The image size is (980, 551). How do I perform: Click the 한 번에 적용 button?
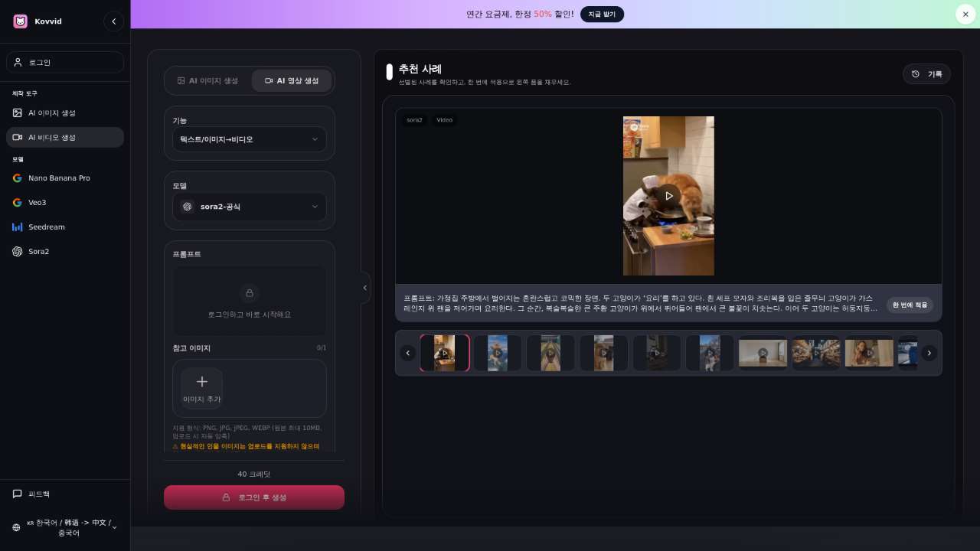click(910, 305)
